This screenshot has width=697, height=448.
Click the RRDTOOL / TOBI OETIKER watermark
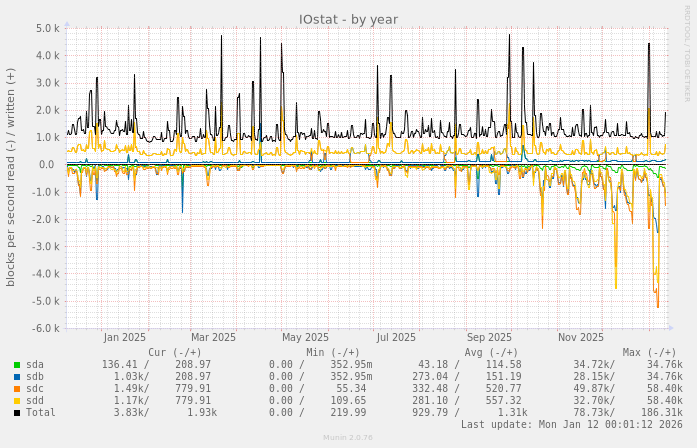(687, 53)
